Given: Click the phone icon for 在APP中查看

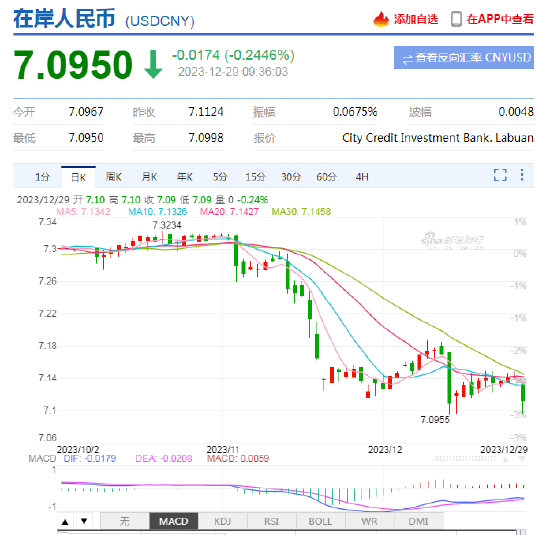Looking at the screenshot, I should pyautogui.click(x=456, y=19).
